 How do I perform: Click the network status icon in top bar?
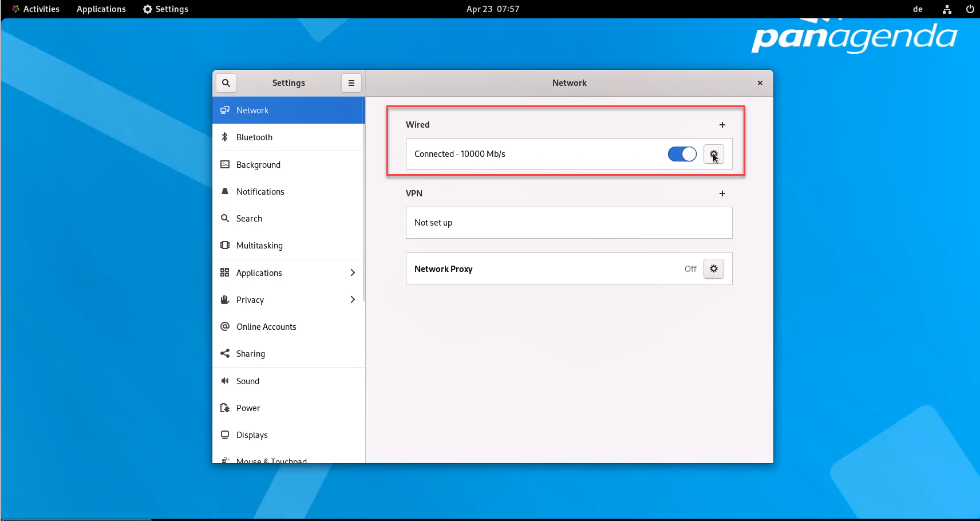click(x=947, y=9)
